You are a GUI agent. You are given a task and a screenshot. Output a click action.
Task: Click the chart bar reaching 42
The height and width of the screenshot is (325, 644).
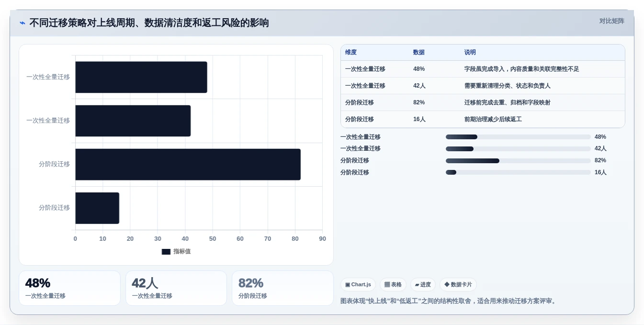click(x=133, y=121)
